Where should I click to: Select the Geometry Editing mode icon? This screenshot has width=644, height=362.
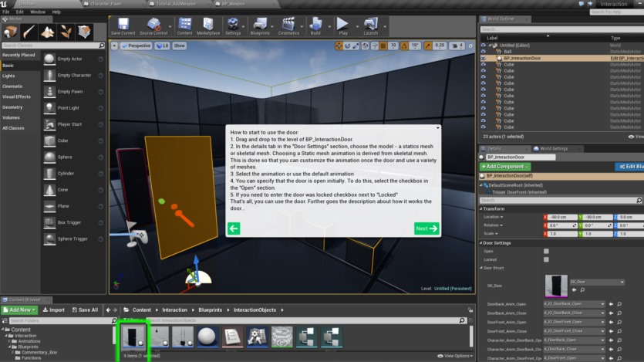click(x=84, y=32)
